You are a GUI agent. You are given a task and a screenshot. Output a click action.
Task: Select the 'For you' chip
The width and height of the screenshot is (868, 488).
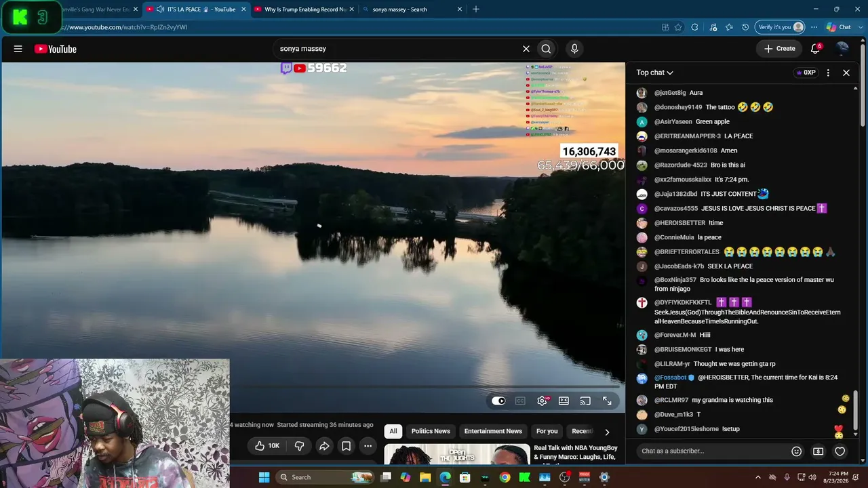click(547, 431)
